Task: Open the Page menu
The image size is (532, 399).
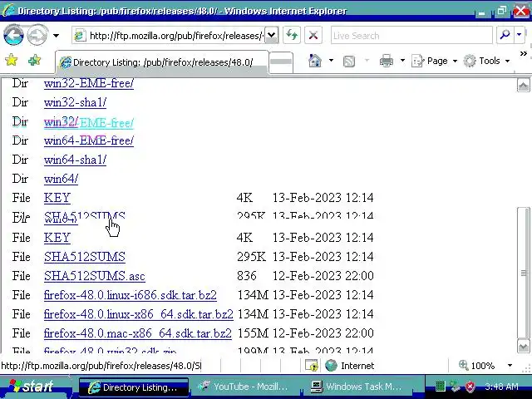Action: pyautogui.click(x=435, y=61)
